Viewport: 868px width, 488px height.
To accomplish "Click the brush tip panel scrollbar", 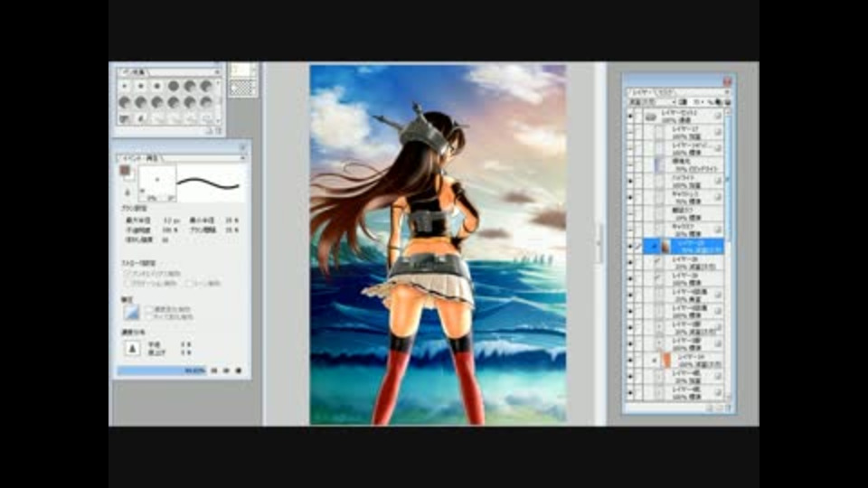I will click(x=218, y=102).
